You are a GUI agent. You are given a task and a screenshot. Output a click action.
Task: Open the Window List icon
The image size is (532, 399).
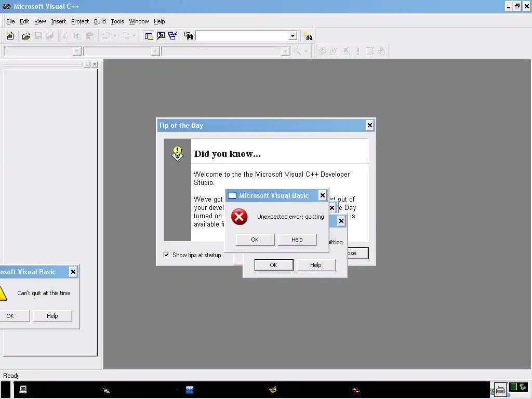172,36
